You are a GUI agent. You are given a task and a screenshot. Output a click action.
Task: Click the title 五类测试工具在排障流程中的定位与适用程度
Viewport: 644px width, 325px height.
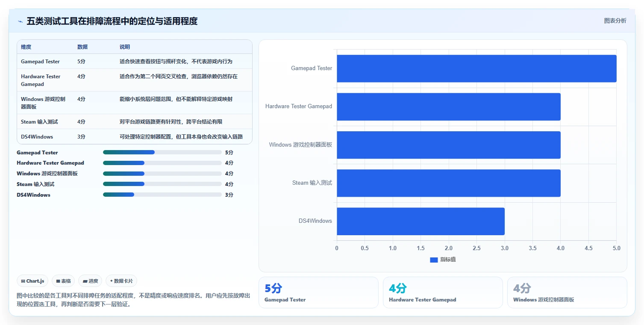[112, 21]
